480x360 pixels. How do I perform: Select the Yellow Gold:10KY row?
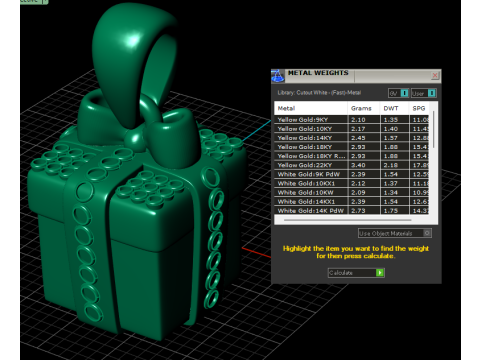tap(352, 129)
